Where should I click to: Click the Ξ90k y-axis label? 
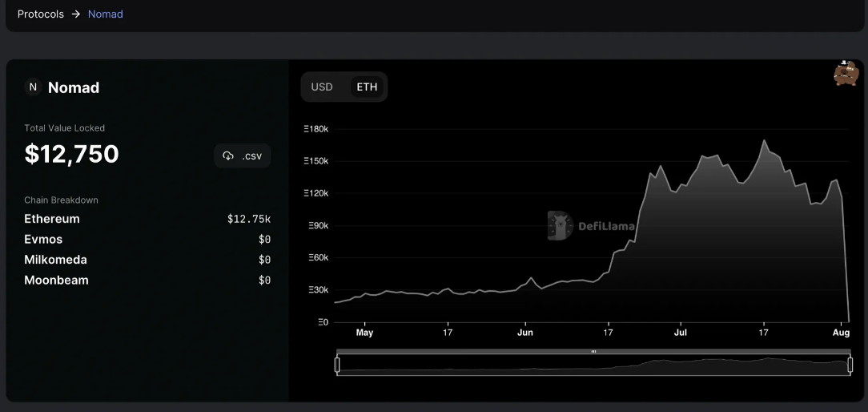[319, 226]
